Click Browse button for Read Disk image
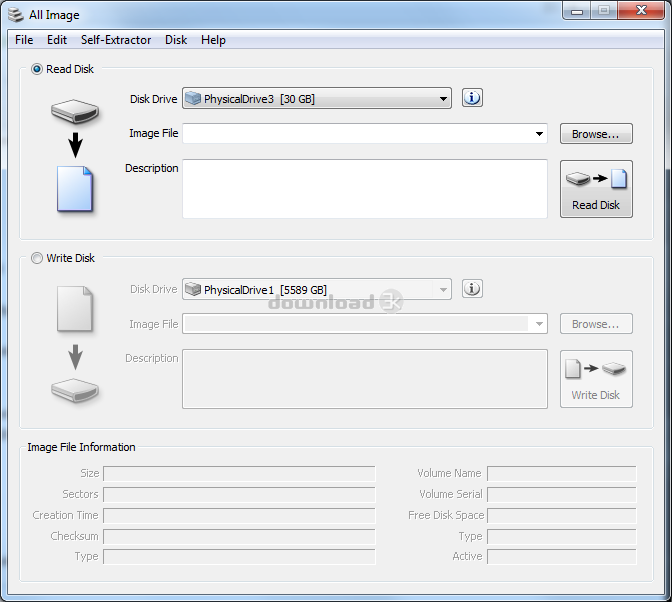The image size is (672, 602). click(x=596, y=134)
